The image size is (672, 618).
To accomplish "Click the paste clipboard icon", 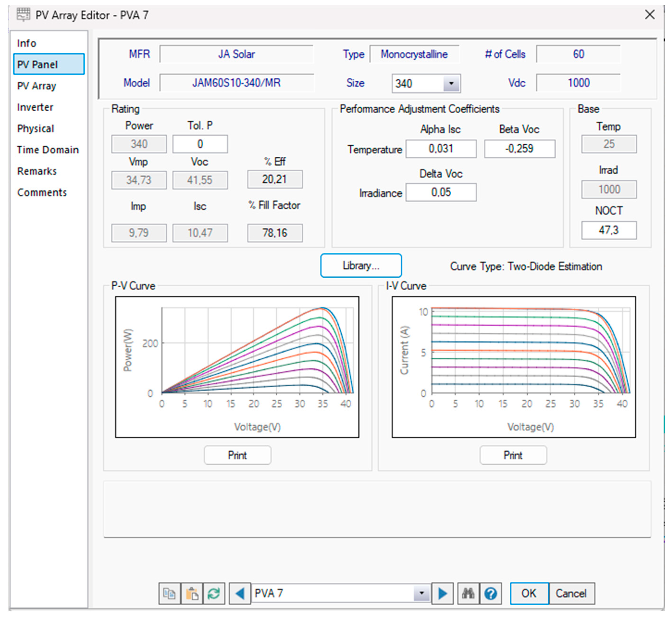I will coord(192,594).
